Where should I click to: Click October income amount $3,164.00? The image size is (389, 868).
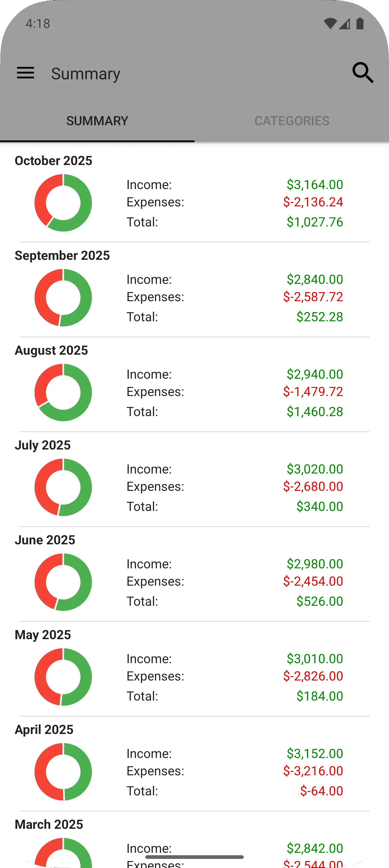tap(315, 185)
